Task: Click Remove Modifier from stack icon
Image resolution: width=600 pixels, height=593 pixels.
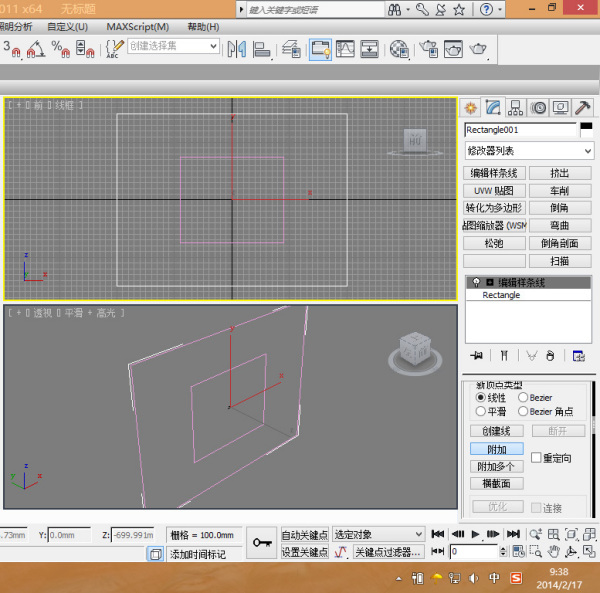Action: 550,356
